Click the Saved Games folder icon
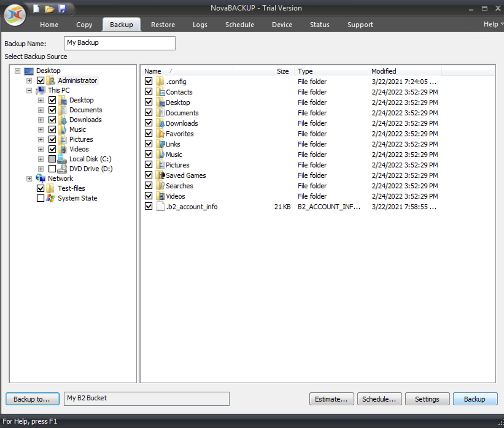Viewport: 504px width, 428px height. click(161, 175)
